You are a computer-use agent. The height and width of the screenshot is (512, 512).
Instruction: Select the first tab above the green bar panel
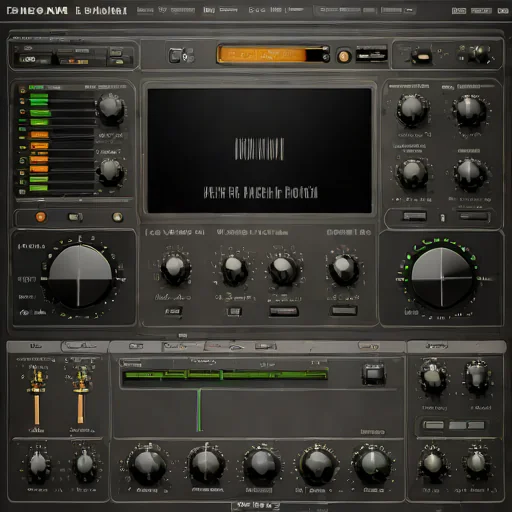(136, 346)
